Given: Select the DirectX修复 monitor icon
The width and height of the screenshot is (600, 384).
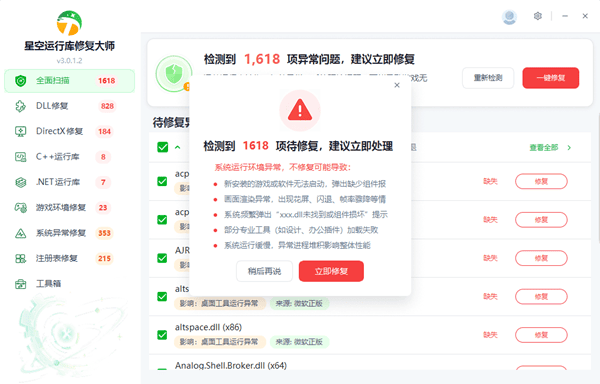Looking at the screenshot, I should [21, 131].
